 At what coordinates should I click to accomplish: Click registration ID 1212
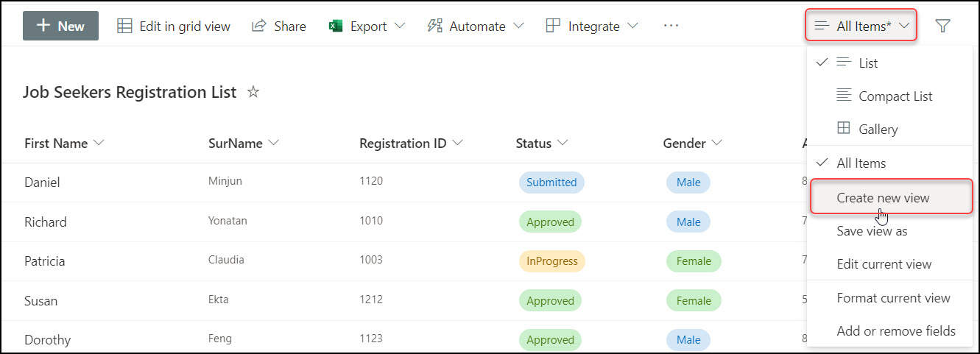click(371, 300)
